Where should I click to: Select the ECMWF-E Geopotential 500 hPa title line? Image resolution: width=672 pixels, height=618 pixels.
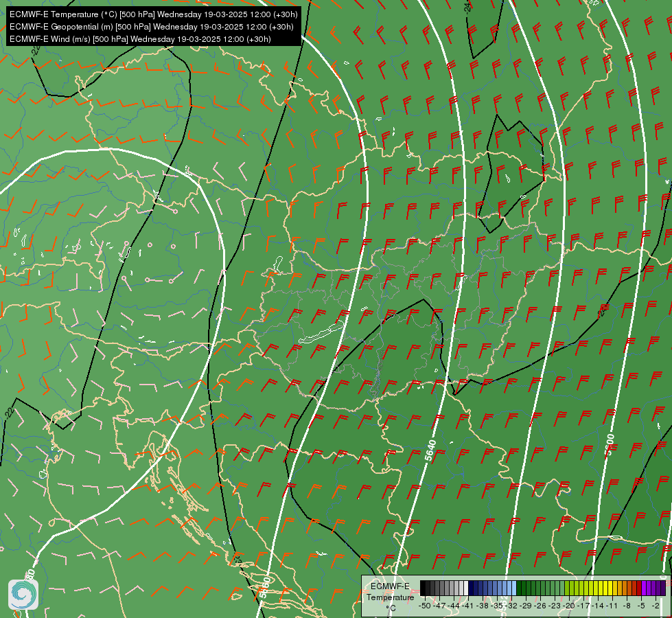coord(151,27)
